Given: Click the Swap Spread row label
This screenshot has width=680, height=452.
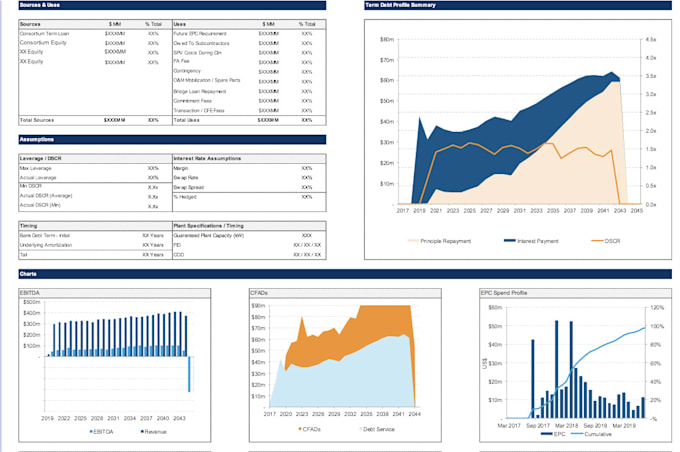Looking at the screenshot, I should pyautogui.click(x=189, y=187).
